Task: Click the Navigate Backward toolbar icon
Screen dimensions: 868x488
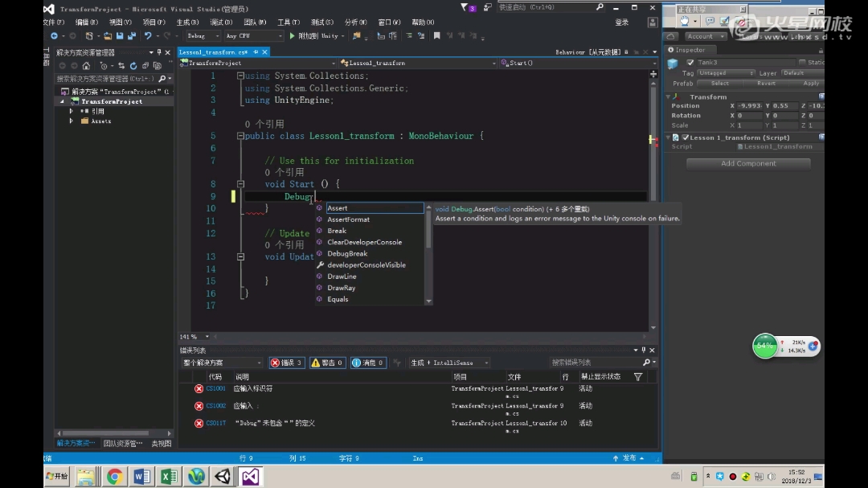Action: 55,36
